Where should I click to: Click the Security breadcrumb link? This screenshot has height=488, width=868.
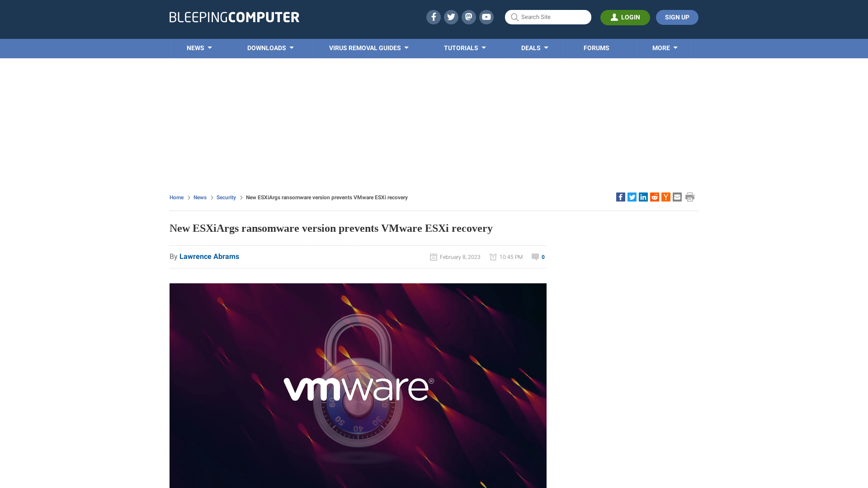(226, 197)
